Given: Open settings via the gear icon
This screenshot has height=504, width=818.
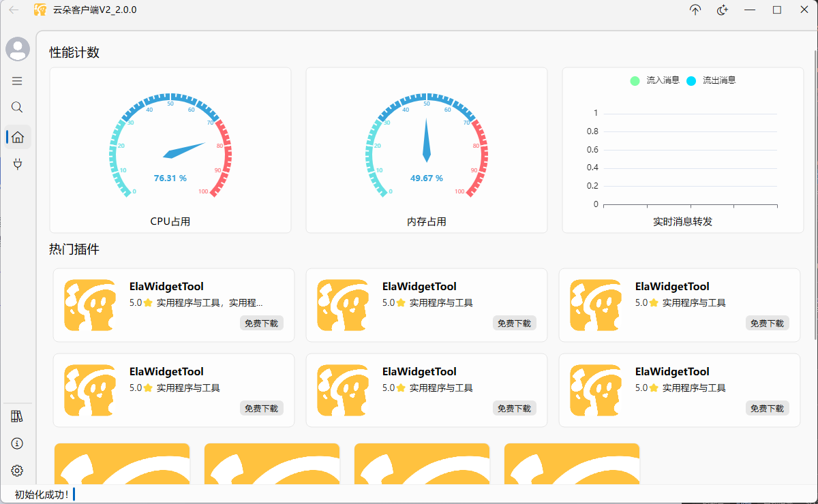Looking at the screenshot, I should tap(18, 471).
